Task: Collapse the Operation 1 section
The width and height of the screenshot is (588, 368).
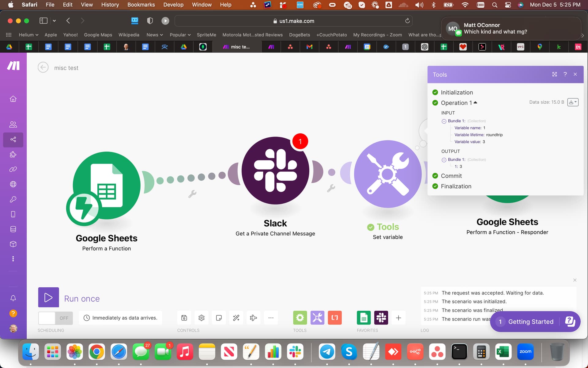Action: (475, 103)
